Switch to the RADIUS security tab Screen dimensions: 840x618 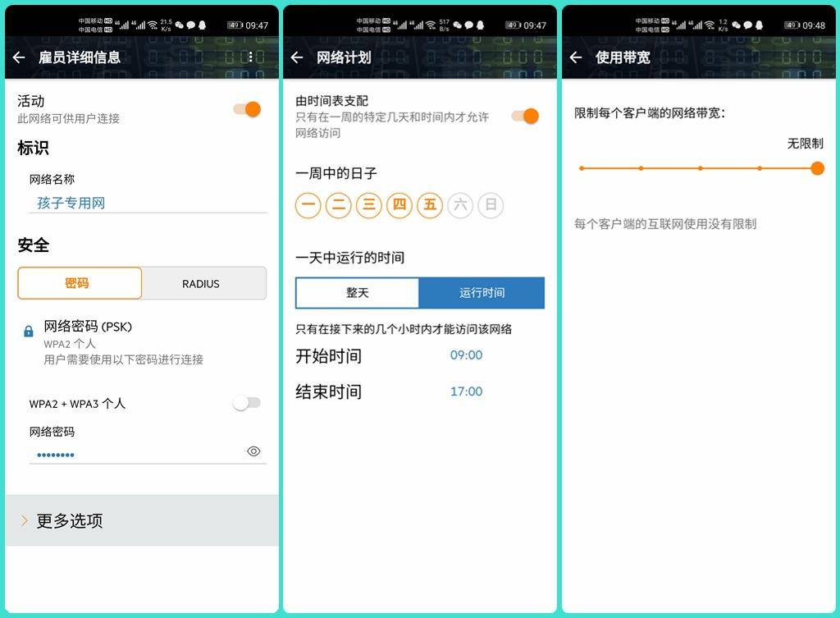(x=201, y=283)
